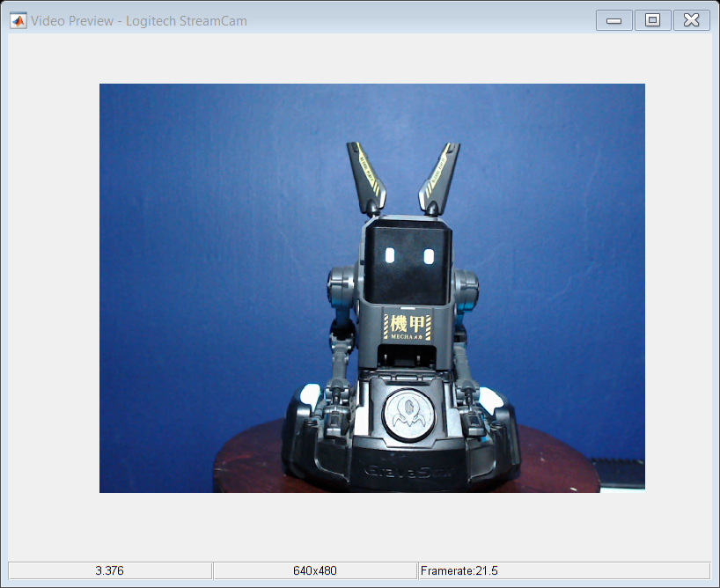Viewport: 720px width, 588px height.
Task: Click the 3.376 timestamp status field
Action: (x=110, y=570)
